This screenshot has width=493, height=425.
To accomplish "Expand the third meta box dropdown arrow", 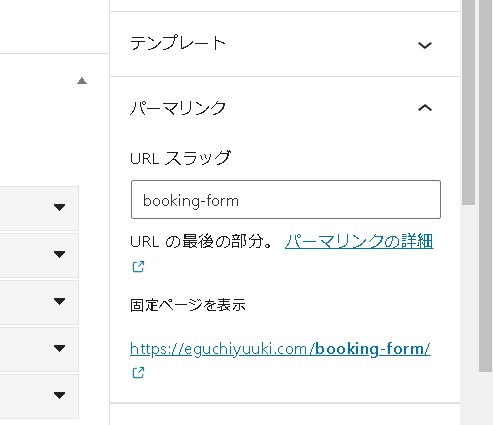I will [59, 301].
